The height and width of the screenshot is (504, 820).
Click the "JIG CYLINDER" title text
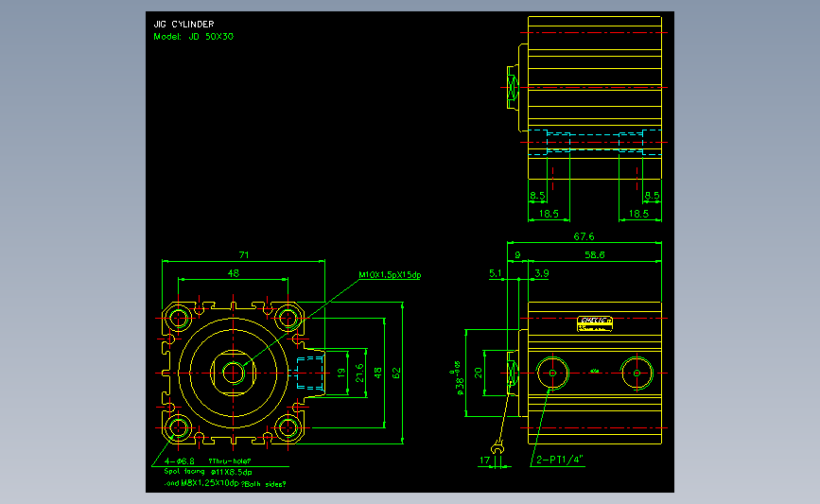click(183, 24)
